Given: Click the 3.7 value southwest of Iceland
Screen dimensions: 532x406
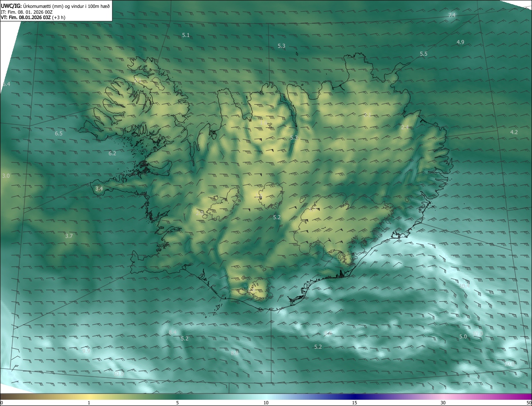Looking at the screenshot, I should point(69,236).
